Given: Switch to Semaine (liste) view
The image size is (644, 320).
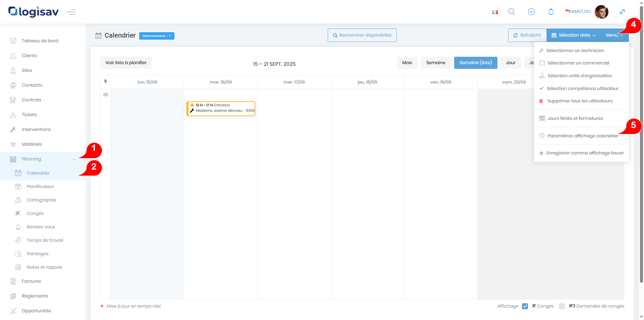Looking at the screenshot, I should 475,63.
